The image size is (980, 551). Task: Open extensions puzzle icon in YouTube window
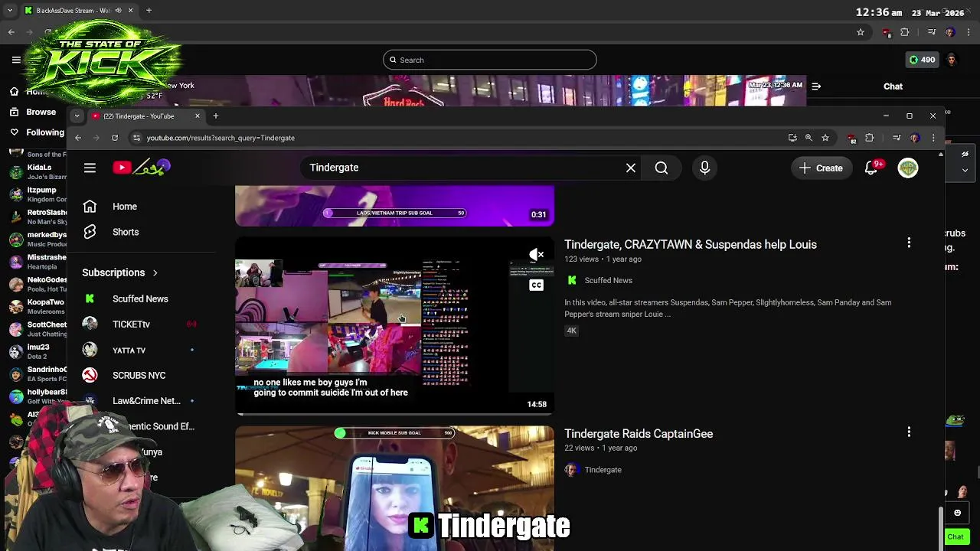point(870,138)
